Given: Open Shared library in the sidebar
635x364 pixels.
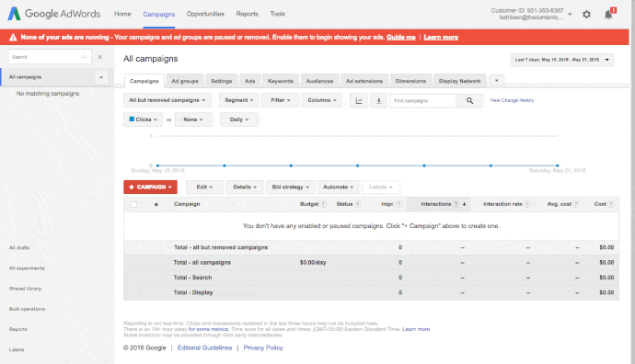Looking at the screenshot, I should click(x=25, y=289).
